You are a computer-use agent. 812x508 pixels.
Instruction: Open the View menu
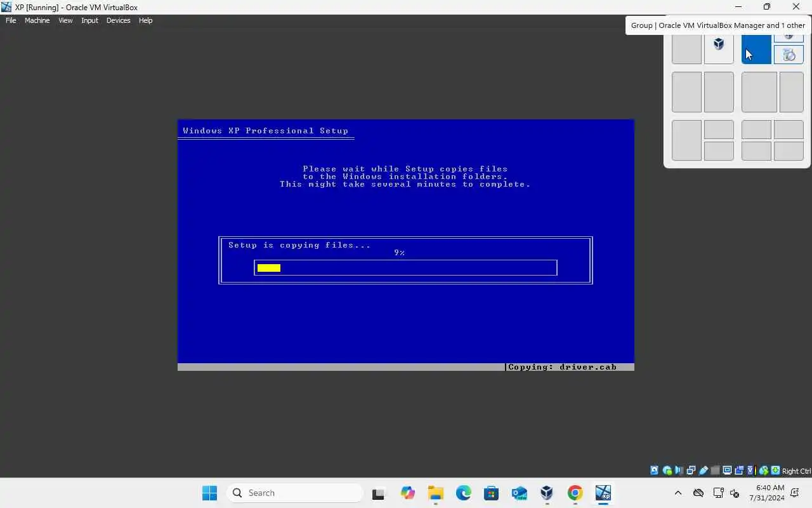coord(65,20)
